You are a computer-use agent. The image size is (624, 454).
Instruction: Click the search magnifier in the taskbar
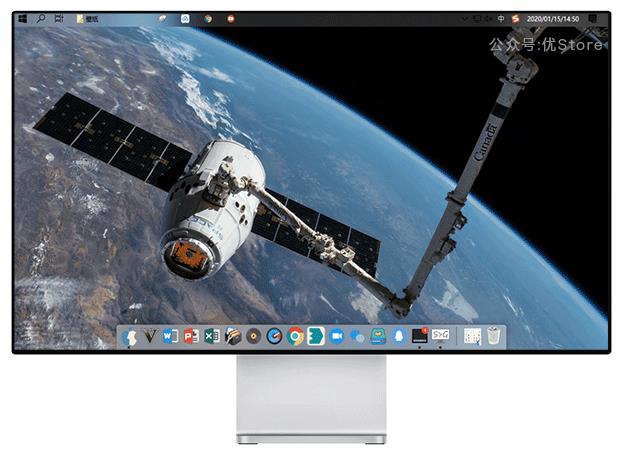[41, 18]
